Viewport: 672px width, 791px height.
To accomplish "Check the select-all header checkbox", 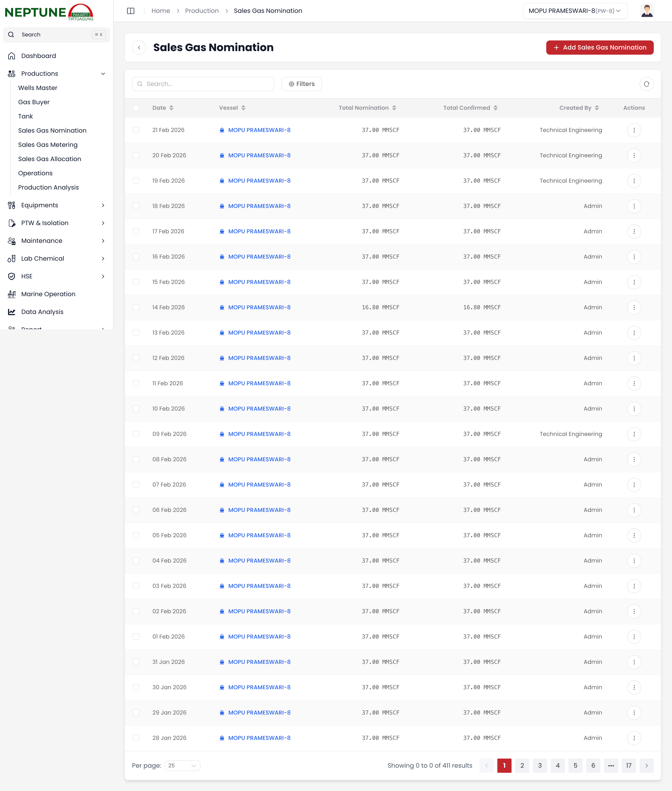I will 136,108.
